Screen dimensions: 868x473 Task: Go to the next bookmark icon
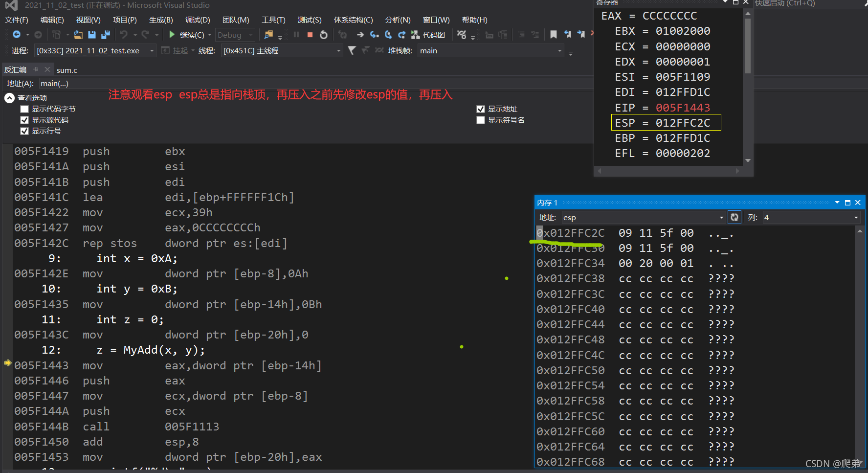[x=581, y=35]
